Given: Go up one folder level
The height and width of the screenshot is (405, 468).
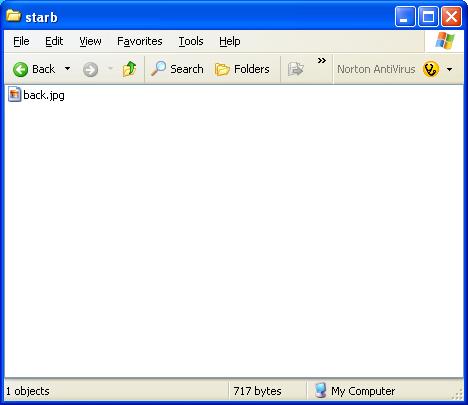Looking at the screenshot, I should pos(129,69).
